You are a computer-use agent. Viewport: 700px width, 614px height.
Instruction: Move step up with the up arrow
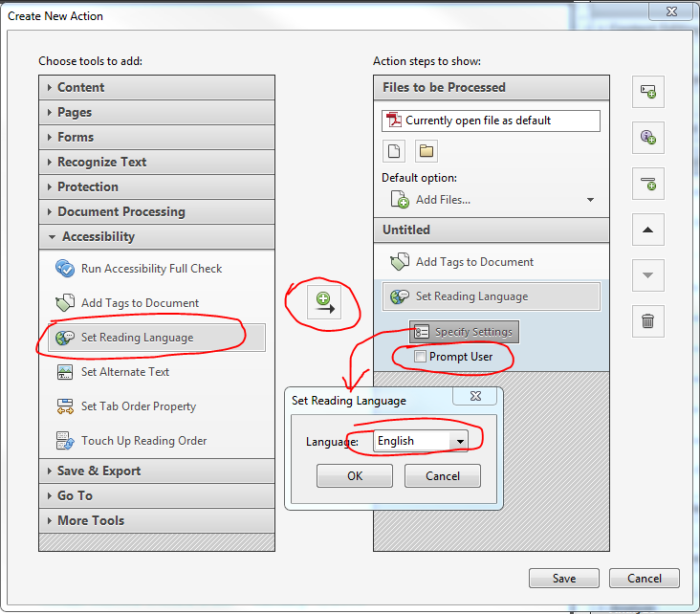tap(647, 230)
